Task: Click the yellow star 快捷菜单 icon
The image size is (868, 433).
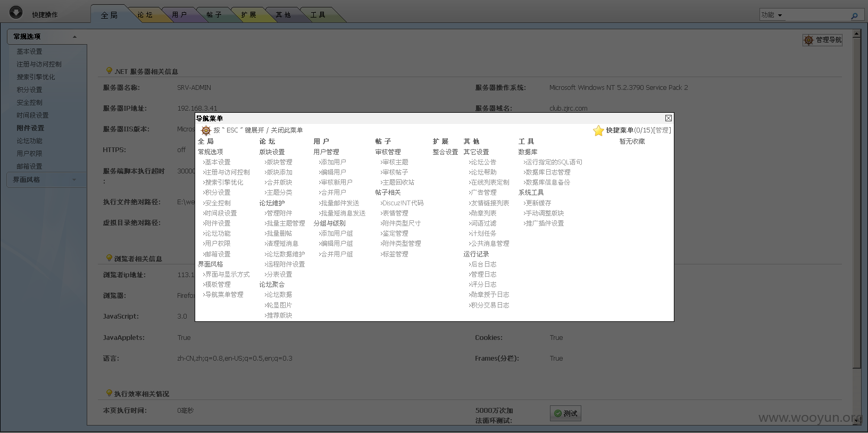Action: point(598,130)
